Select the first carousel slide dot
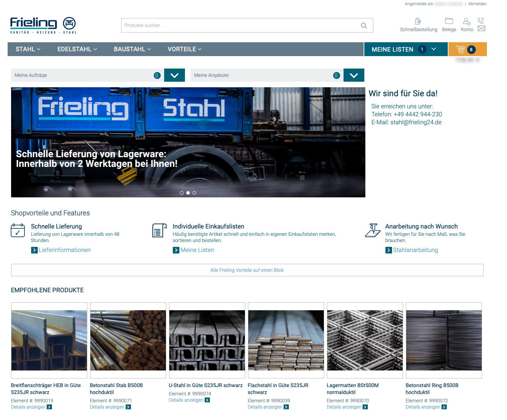This screenshot has width=507, height=420. pos(182,193)
